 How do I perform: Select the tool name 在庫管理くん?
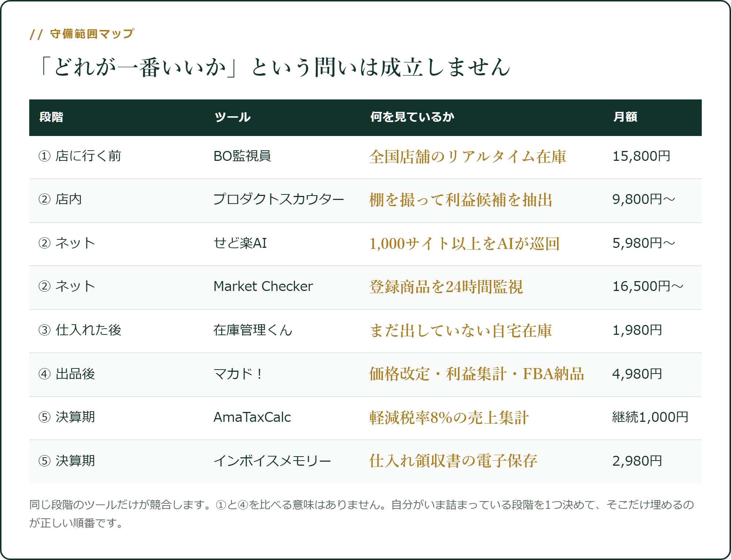point(253,330)
